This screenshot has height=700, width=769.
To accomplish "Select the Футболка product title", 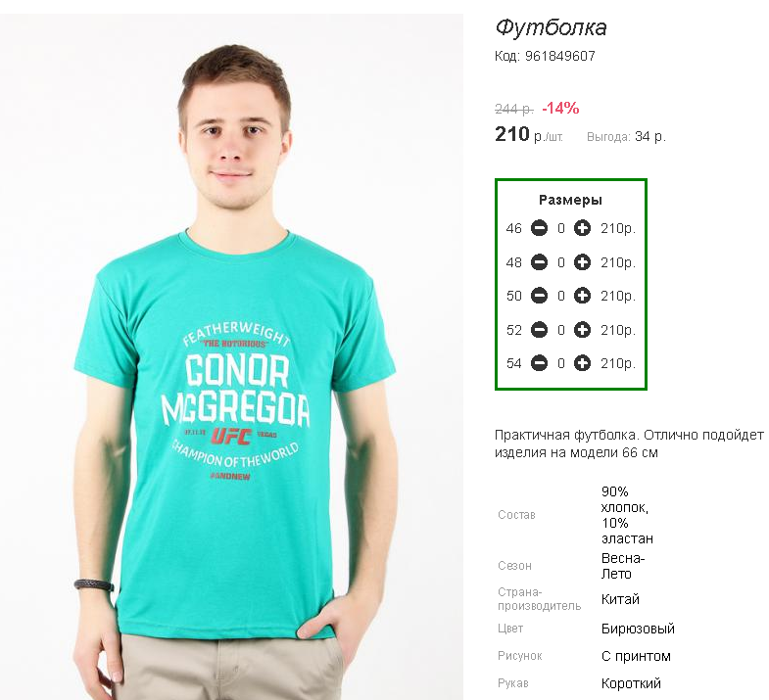I will [552, 27].
